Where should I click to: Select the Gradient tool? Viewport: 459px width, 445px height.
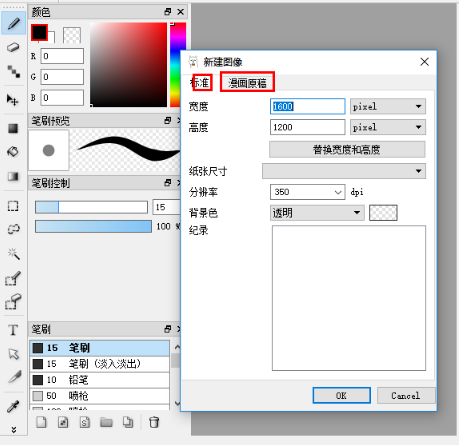13,176
